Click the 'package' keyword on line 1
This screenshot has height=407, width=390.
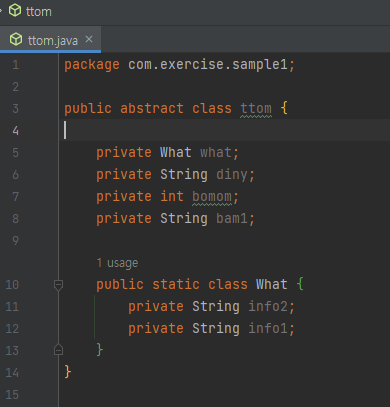point(92,65)
